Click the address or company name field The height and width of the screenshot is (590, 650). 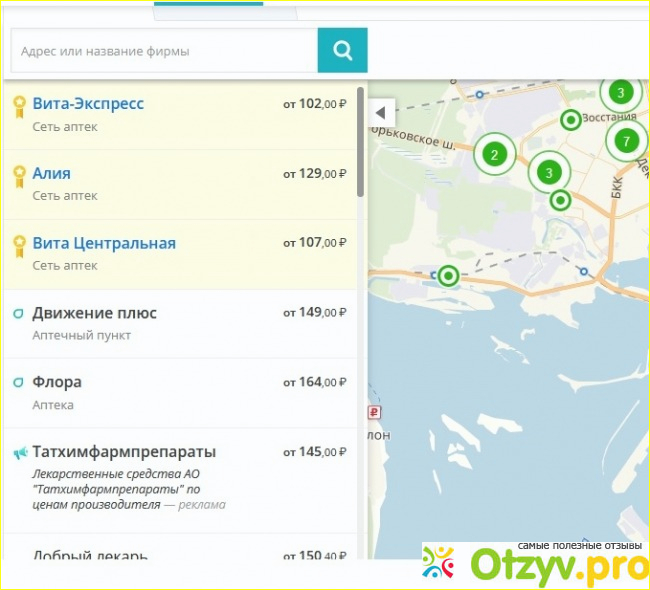[x=164, y=50]
